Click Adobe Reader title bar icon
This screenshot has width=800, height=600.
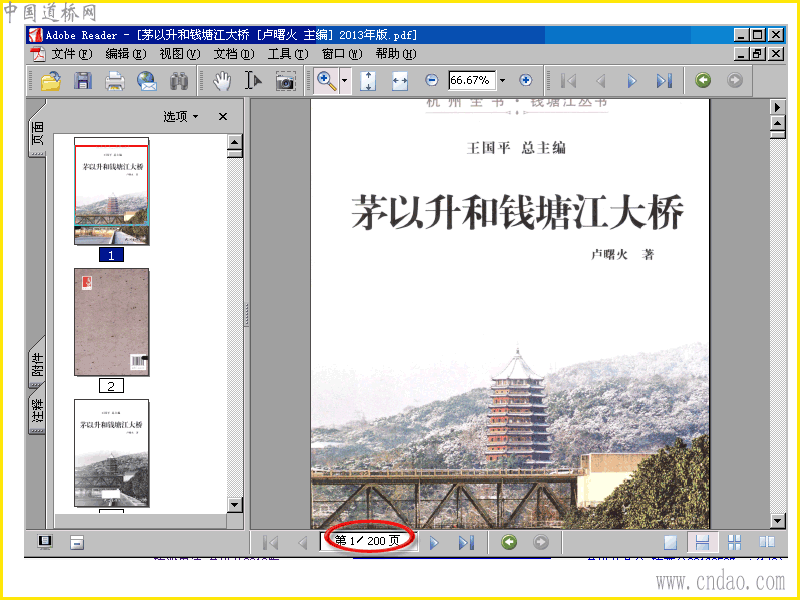click(35, 35)
